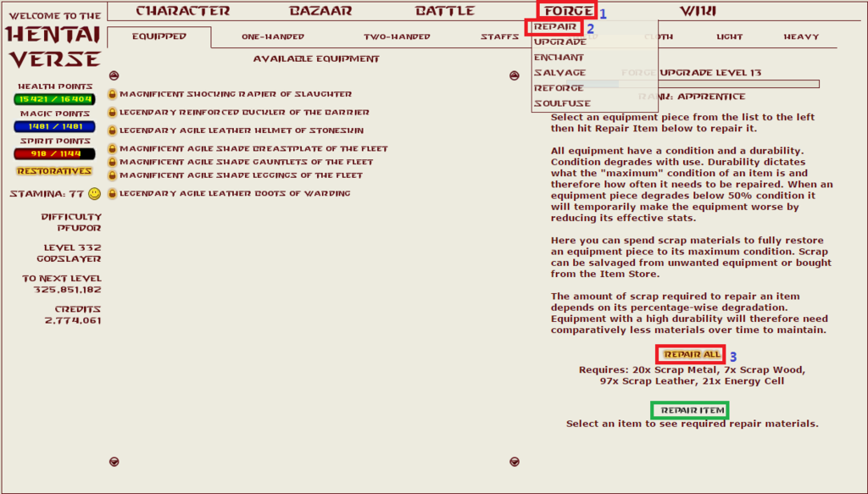Select Legendary Reinforced Buckler of the Barrier
Screen dimensions: 868x494
coord(244,113)
